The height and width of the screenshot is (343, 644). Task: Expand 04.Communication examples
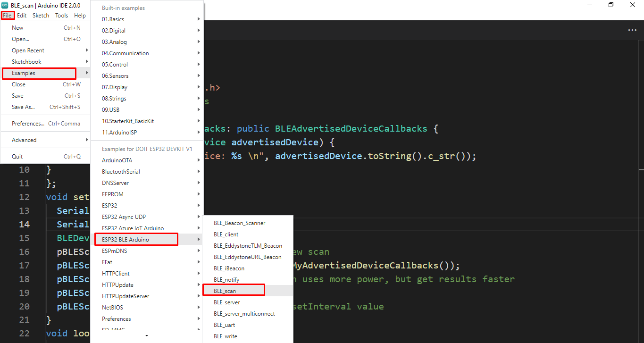tap(147, 53)
